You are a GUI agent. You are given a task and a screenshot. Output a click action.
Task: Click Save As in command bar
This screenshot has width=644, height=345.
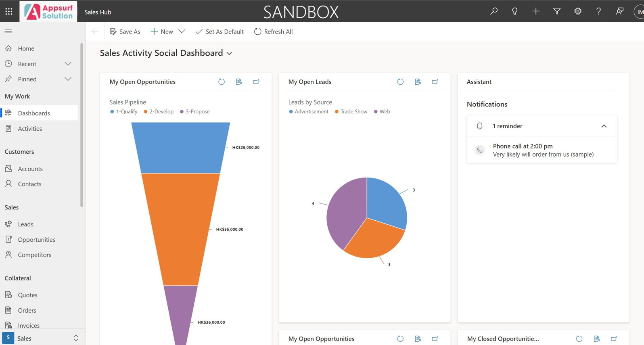click(125, 31)
